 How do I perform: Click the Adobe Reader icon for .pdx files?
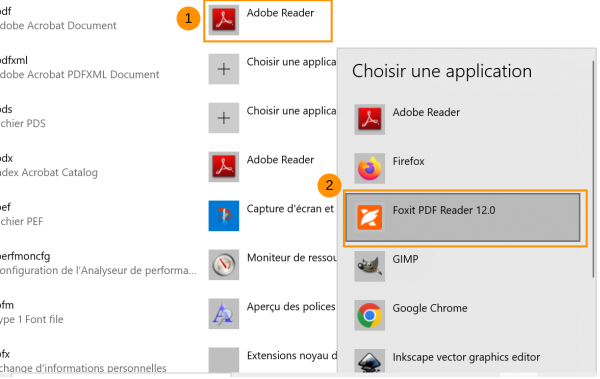(224, 167)
